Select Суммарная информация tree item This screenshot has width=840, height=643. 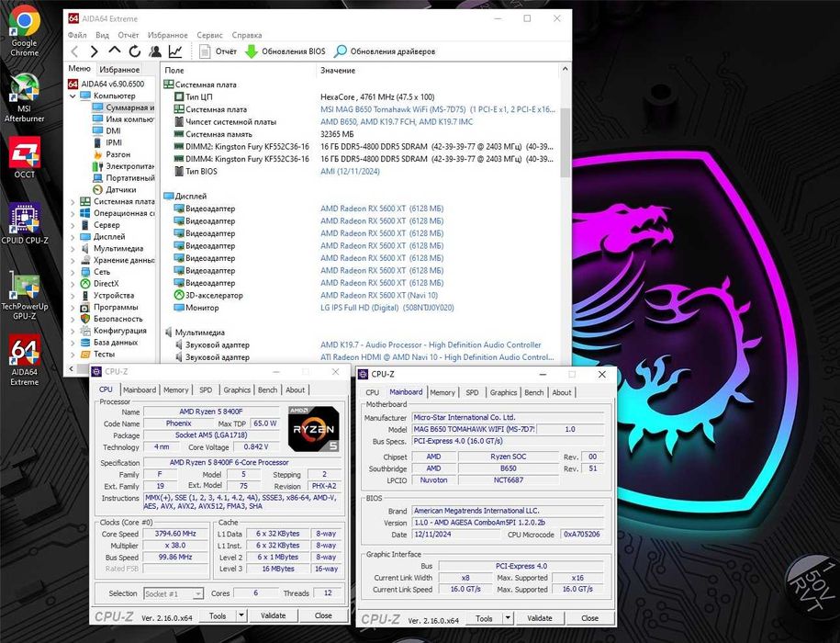124,107
